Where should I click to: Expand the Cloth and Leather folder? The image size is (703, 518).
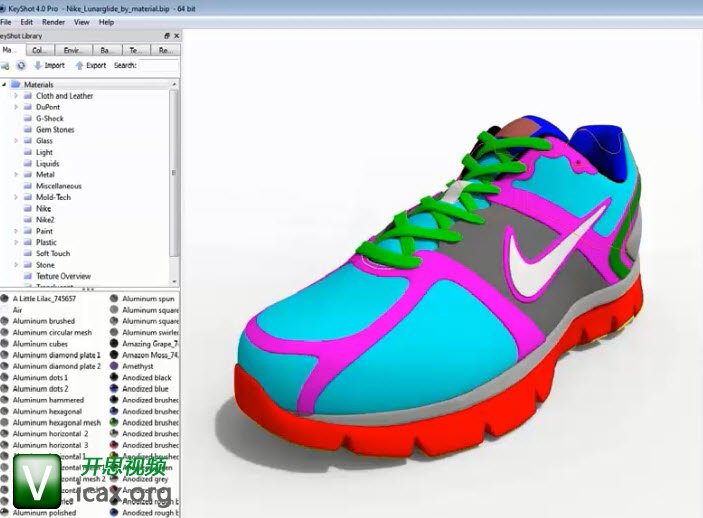[x=16, y=96]
